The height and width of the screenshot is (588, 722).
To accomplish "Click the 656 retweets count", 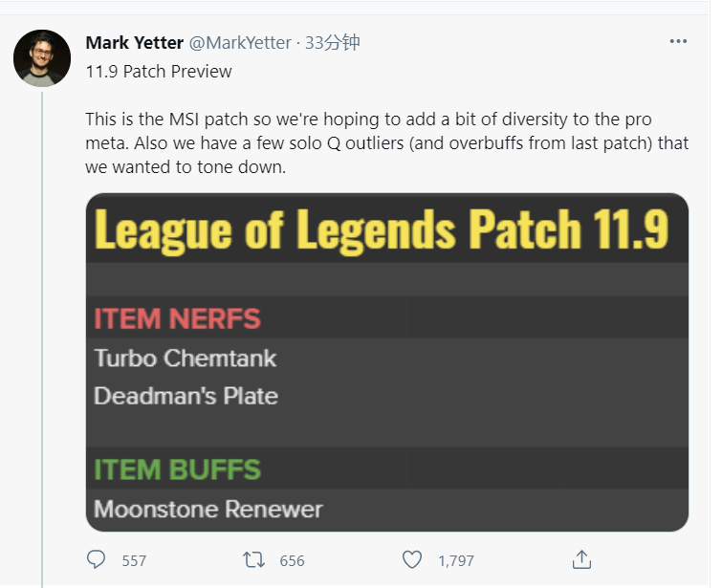I will point(292,561).
